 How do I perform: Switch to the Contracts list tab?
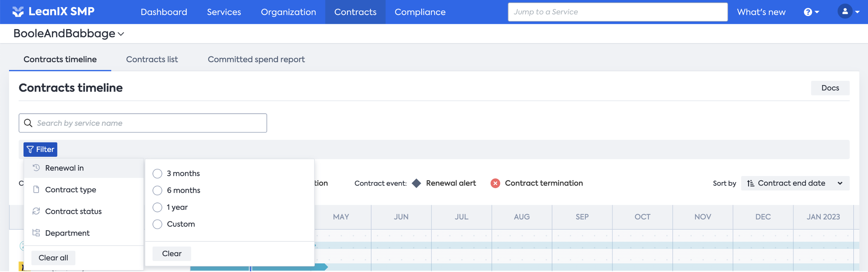(152, 59)
